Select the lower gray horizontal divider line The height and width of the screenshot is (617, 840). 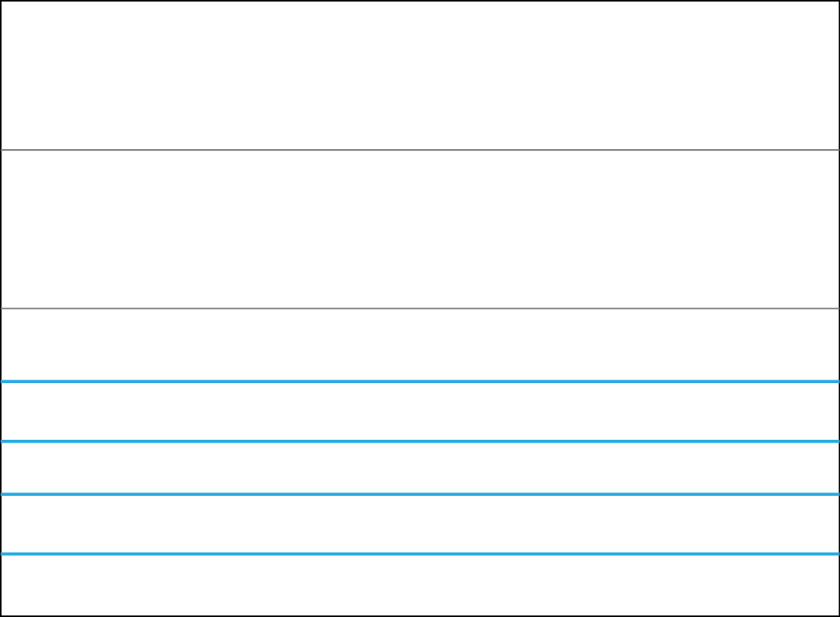(420, 308)
